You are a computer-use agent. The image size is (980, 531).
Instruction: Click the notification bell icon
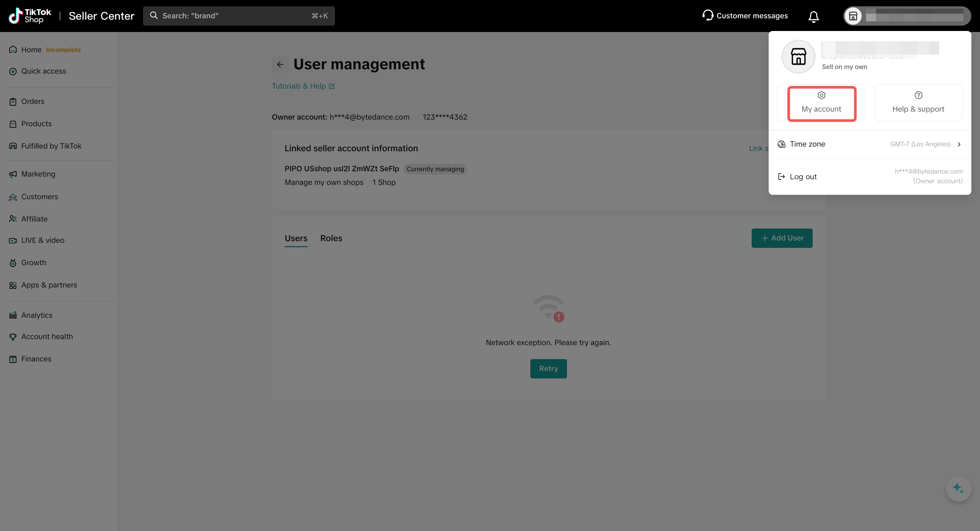(813, 16)
